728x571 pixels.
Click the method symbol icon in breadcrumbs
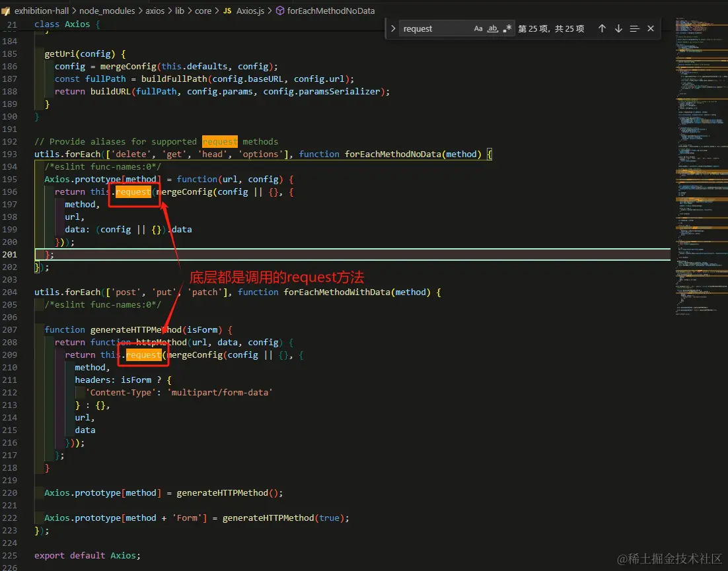click(x=280, y=11)
